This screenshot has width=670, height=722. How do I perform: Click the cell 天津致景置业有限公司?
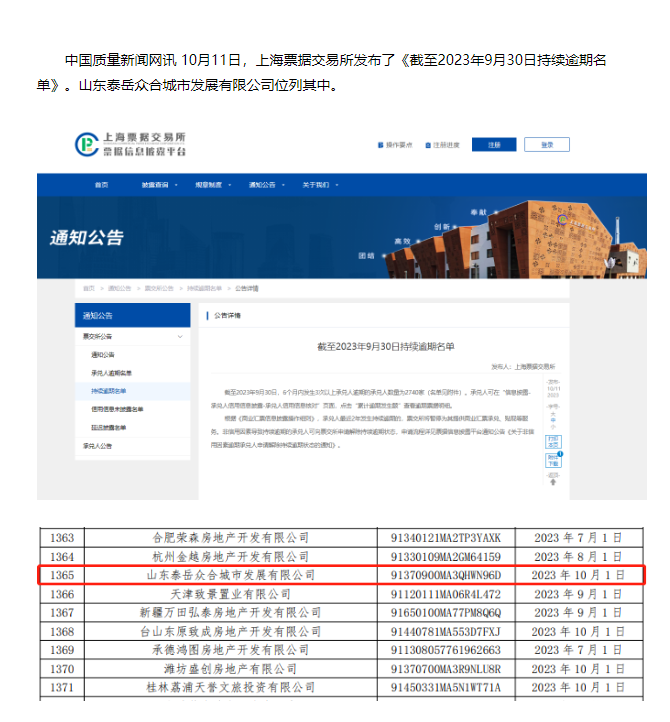click(x=231, y=594)
